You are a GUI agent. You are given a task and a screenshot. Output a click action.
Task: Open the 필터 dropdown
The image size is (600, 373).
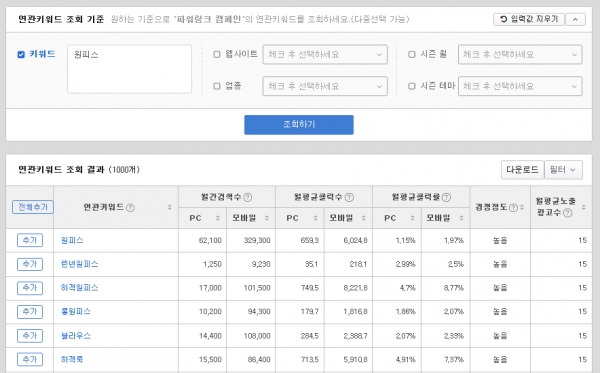pos(563,169)
